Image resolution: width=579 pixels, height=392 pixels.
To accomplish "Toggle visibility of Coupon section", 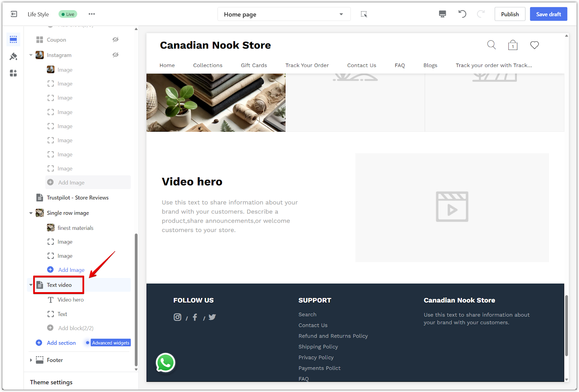I will (115, 40).
